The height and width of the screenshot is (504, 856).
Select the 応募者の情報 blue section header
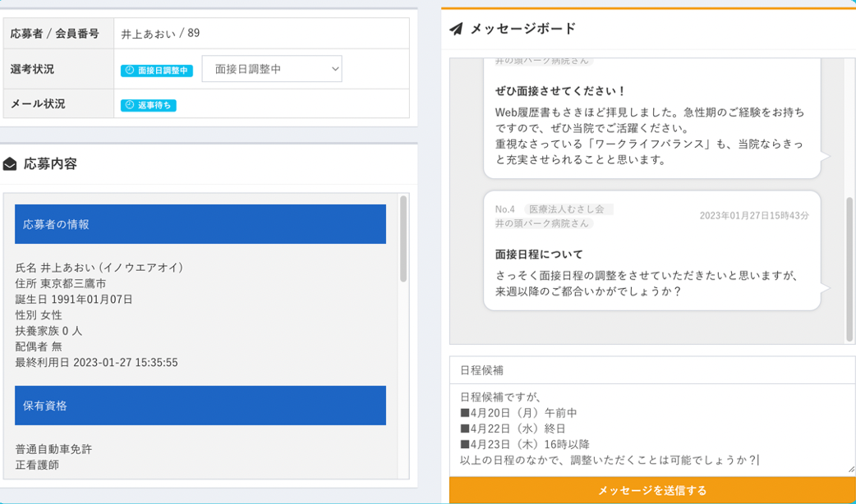coord(200,224)
